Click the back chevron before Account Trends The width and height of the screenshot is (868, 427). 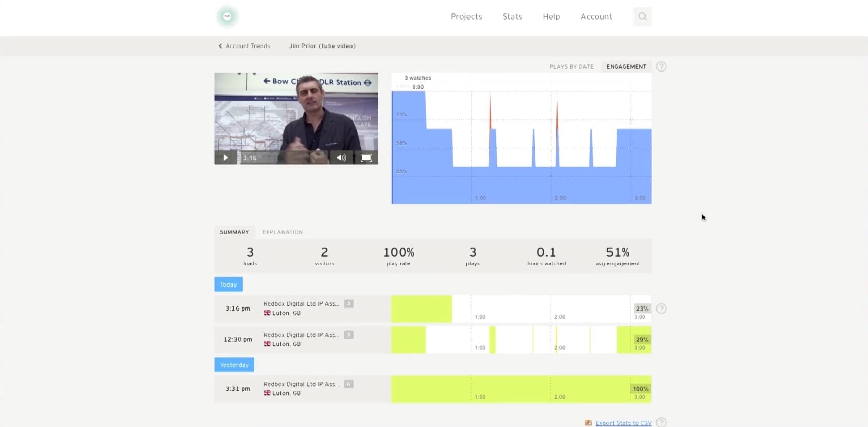(x=220, y=46)
